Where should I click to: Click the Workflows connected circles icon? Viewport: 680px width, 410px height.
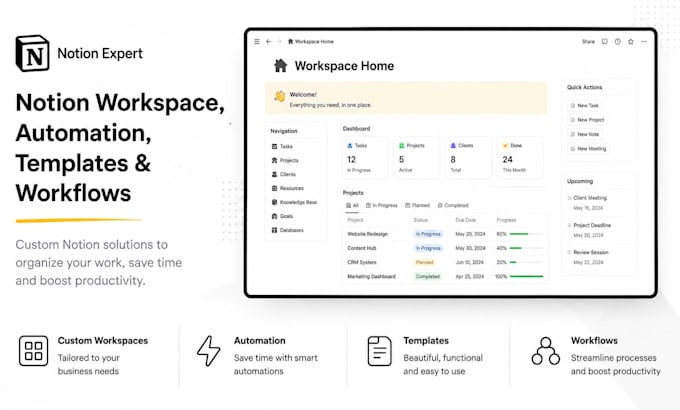pyautogui.click(x=546, y=351)
